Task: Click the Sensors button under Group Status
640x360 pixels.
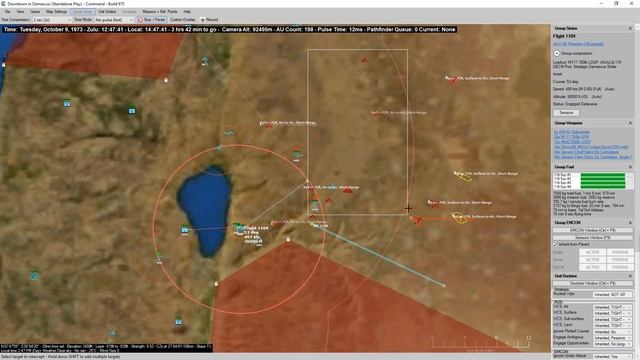Action: pyautogui.click(x=566, y=113)
